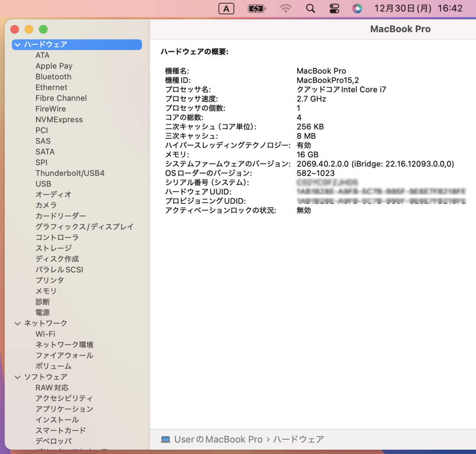This screenshot has height=454, width=476.
Task: Click the battery charging status icon
Action: coord(257,9)
